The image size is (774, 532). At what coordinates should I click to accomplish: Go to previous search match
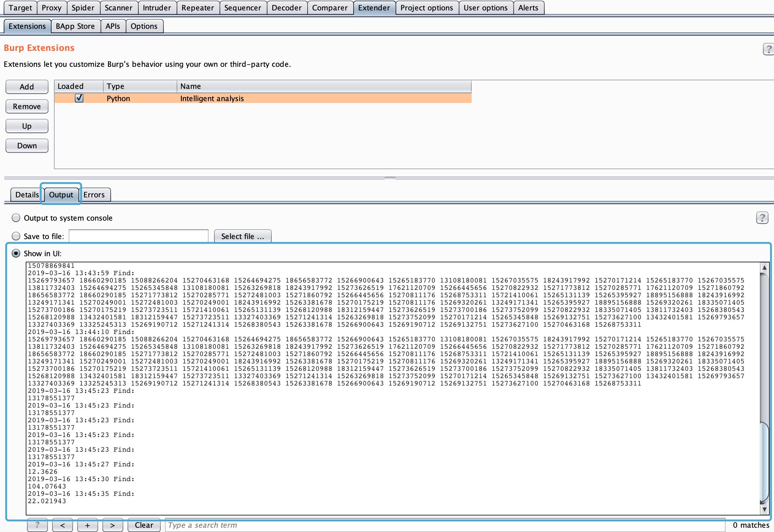click(62, 525)
